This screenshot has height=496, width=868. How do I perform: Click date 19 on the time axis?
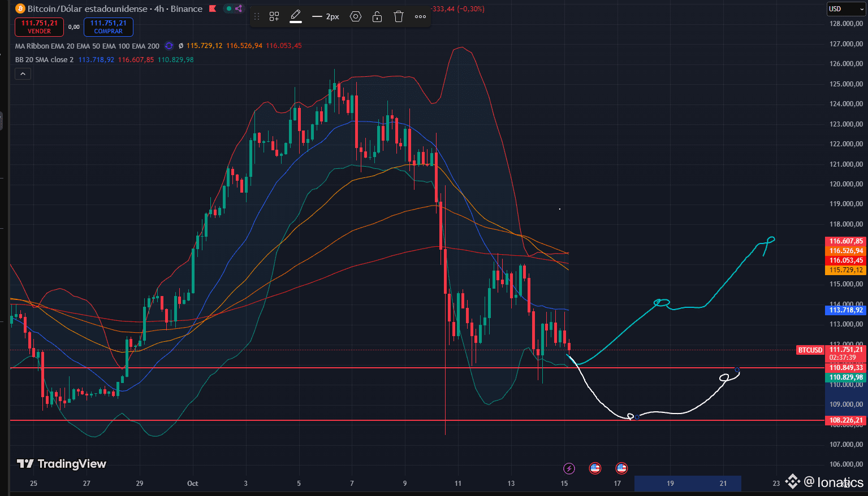(x=670, y=484)
